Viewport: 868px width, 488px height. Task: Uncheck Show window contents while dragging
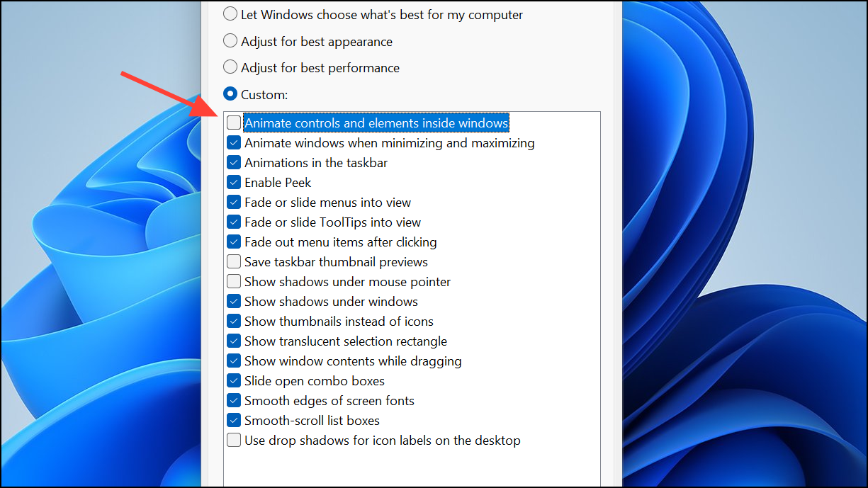[234, 361]
